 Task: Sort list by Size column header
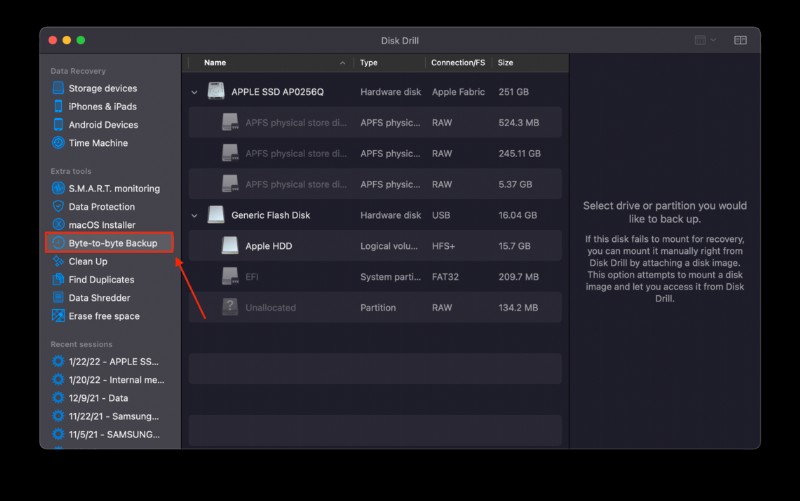(x=506, y=63)
